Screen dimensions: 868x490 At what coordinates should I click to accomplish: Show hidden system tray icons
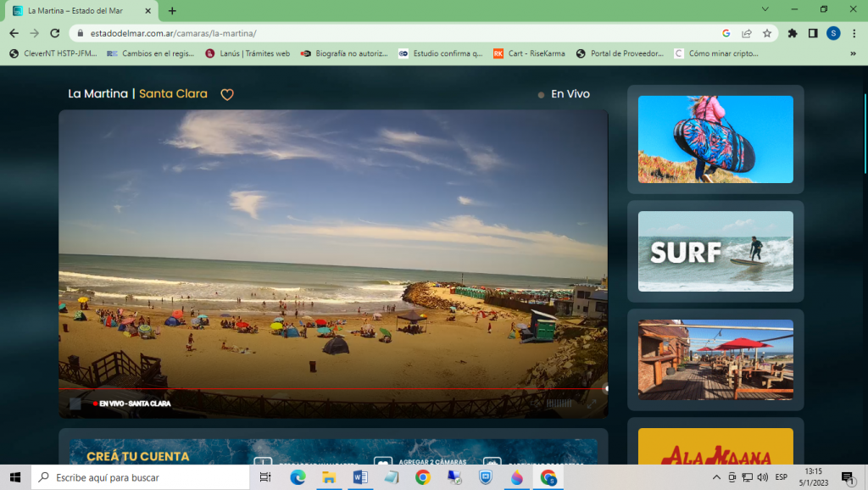click(716, 477)
